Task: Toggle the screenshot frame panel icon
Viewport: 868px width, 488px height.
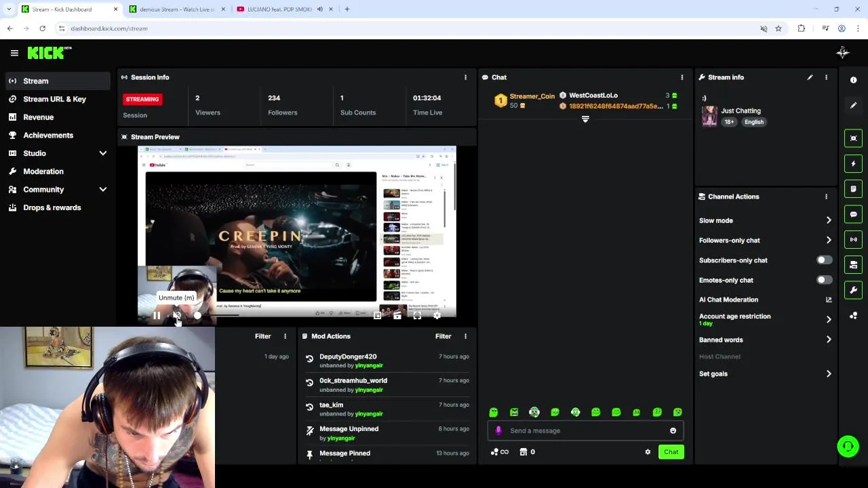Action: [854, 138]
